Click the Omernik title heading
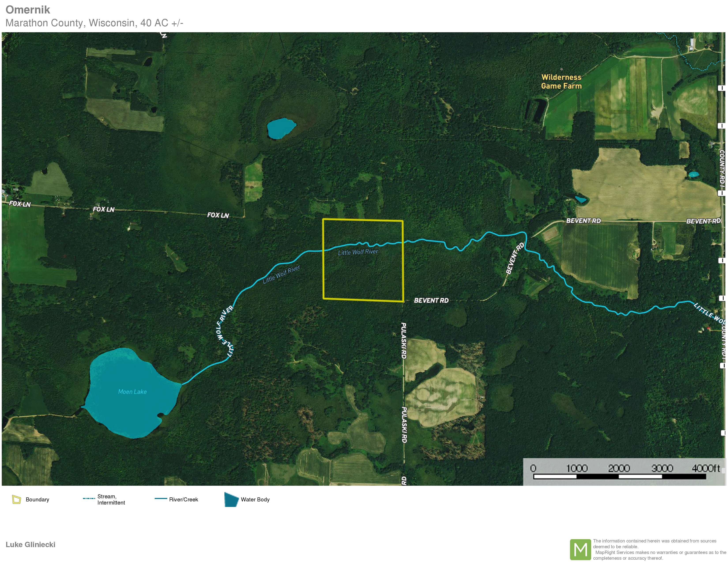 pyautogui.click(x=28, y=10)
